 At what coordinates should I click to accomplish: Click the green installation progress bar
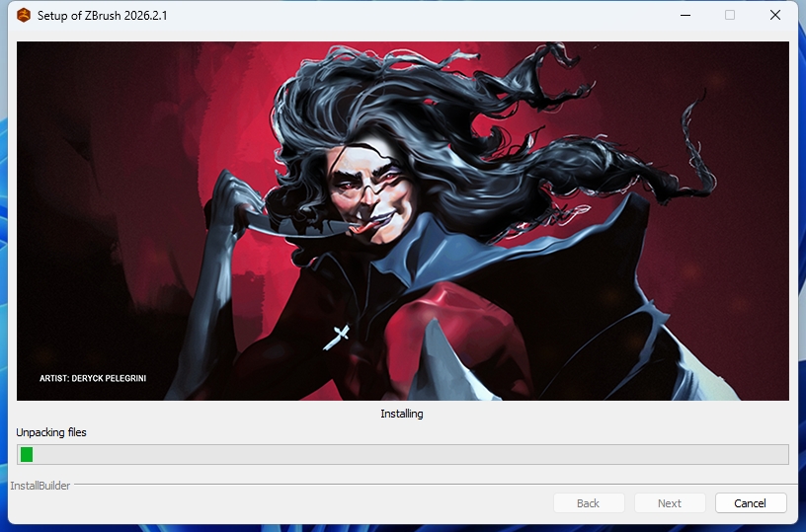pyautogui.click(x=402, y=454)
